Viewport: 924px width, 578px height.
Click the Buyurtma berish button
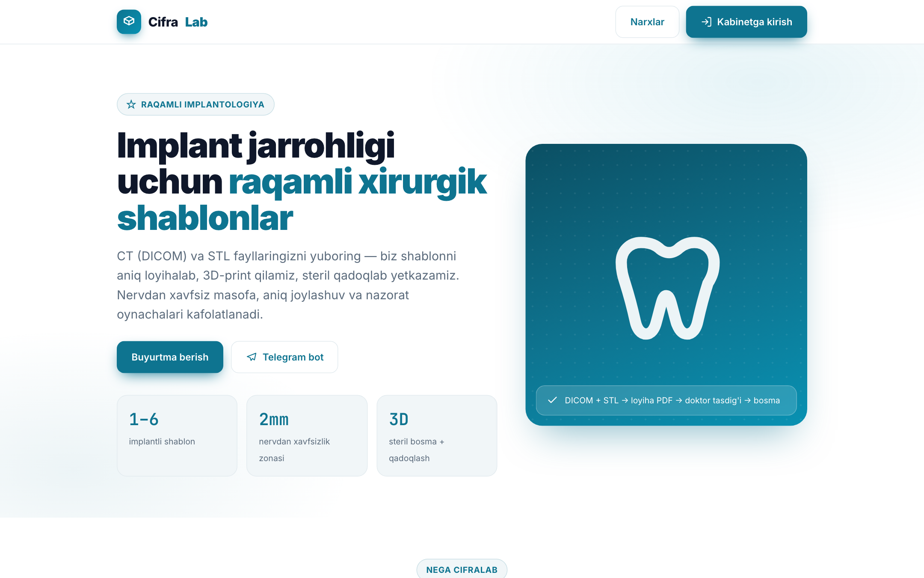[x=170, y=357]
